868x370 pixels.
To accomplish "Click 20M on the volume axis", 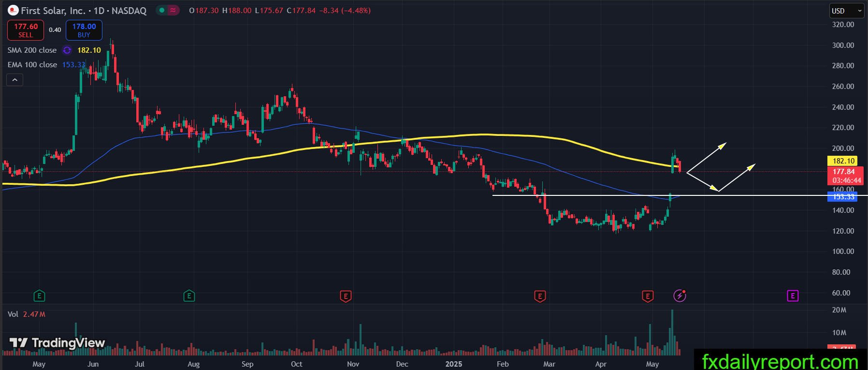I will coord(839,310).
